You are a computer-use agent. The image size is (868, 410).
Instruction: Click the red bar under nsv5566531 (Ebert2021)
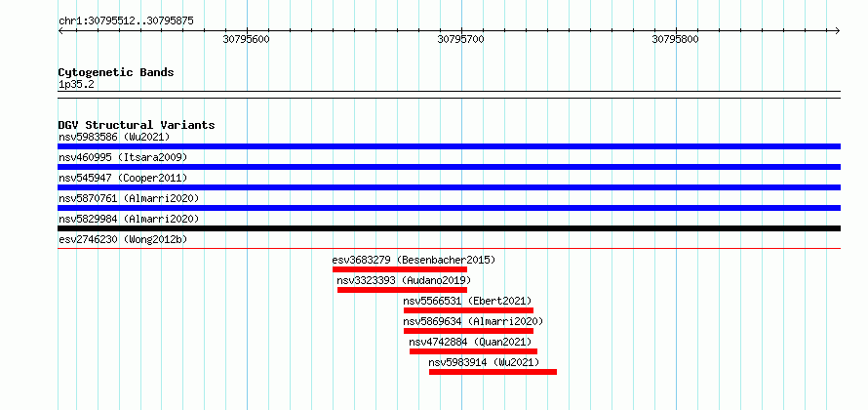468,310
